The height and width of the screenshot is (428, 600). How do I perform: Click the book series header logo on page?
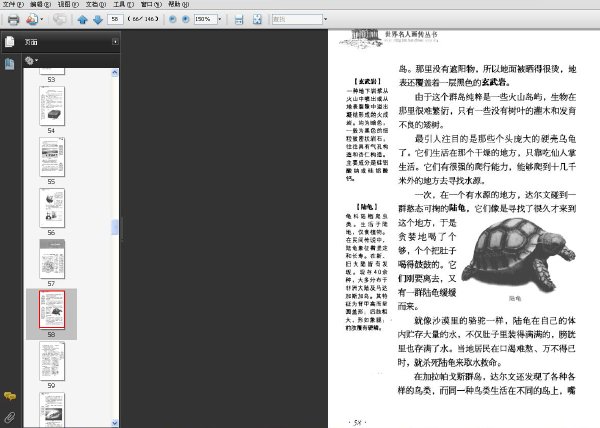(x=389, y=38)
